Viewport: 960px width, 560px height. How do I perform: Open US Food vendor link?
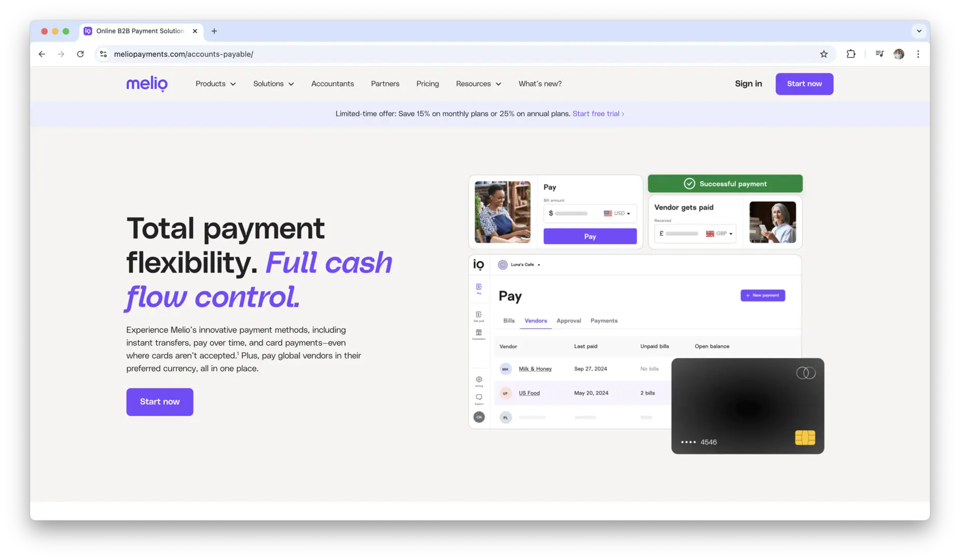click(529, 393)
